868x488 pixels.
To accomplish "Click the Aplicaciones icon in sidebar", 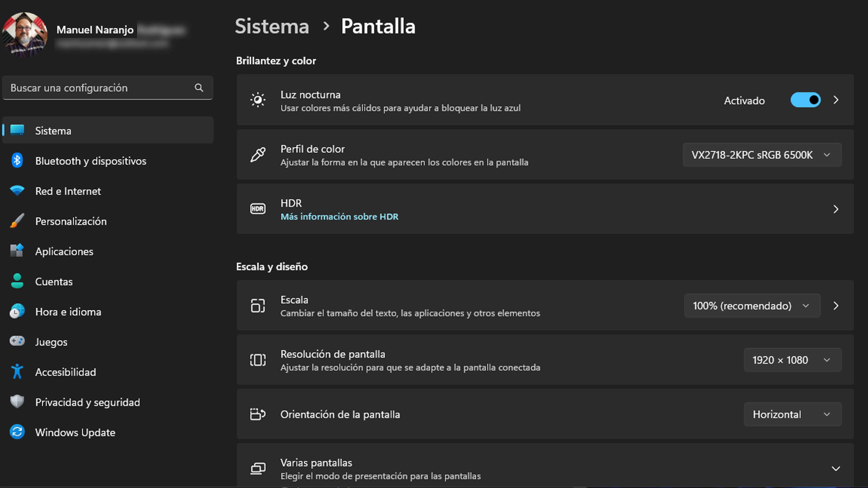I will point(17,251).
